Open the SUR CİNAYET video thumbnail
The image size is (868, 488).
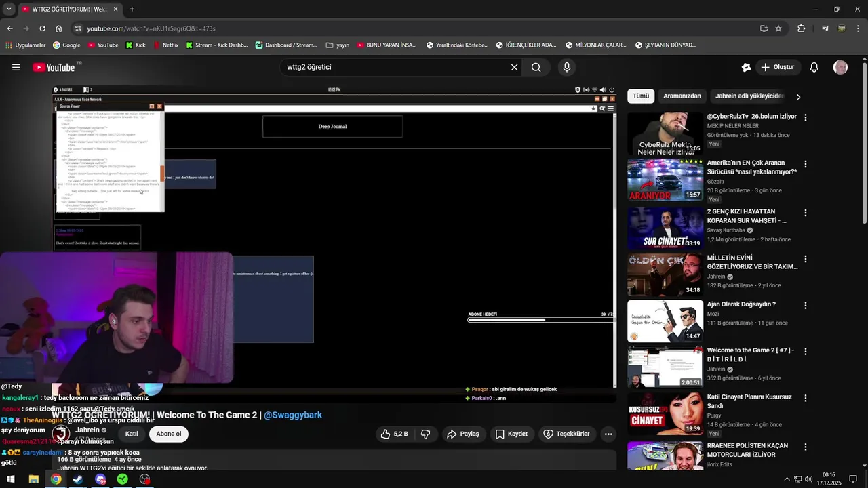pyautogui.click(x=665, y=229)
